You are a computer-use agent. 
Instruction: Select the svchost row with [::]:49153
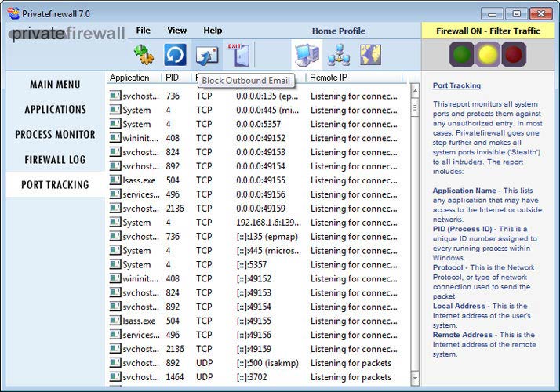tap(257, 292)
